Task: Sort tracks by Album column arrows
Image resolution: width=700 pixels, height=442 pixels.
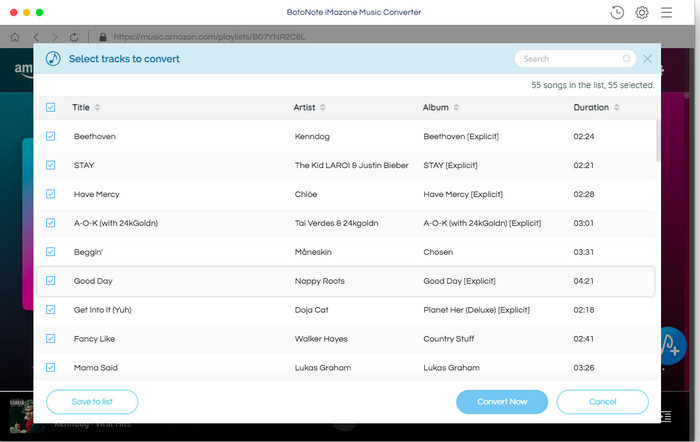Action: tap(456, 107)
